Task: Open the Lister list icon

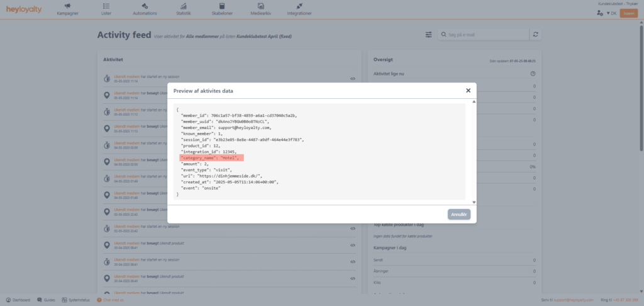Action: click(104, 6)
